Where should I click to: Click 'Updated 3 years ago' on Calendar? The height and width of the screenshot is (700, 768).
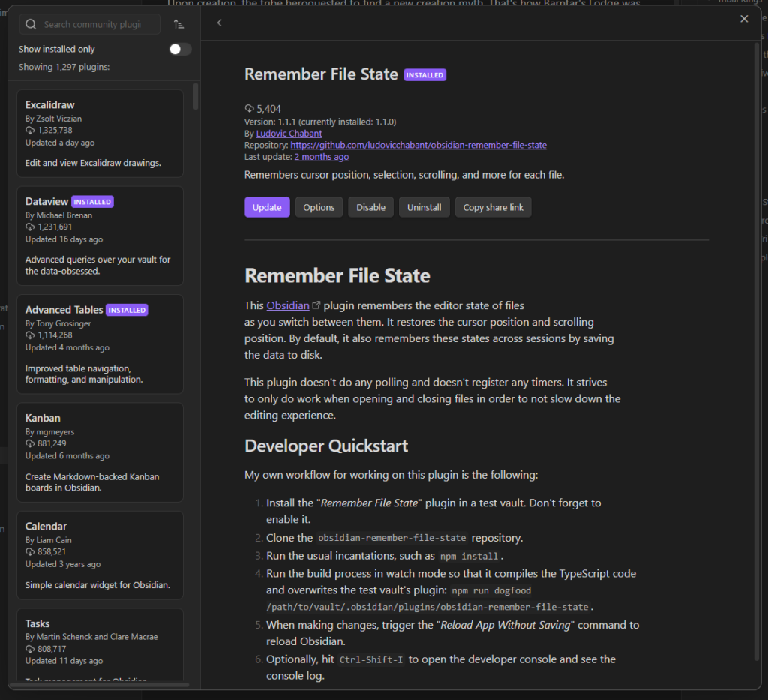point(63,563)
